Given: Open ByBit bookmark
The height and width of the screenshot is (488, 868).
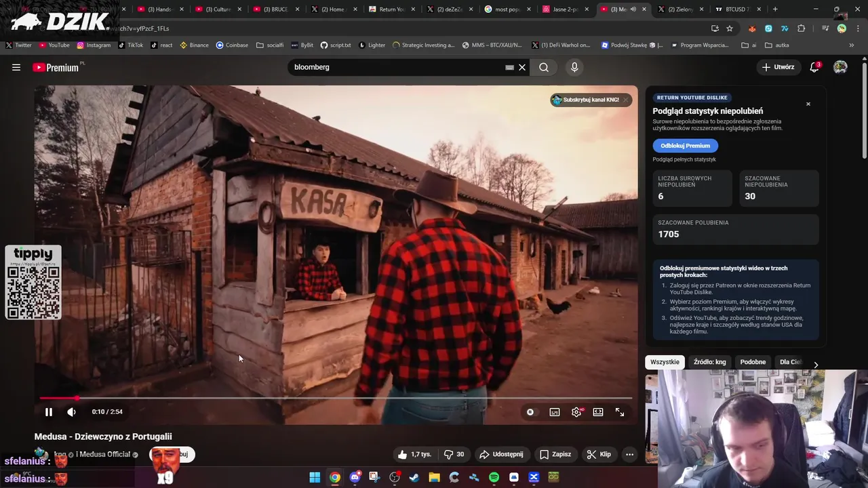Looking at the screenshot, I should click(x=302, y=45).
